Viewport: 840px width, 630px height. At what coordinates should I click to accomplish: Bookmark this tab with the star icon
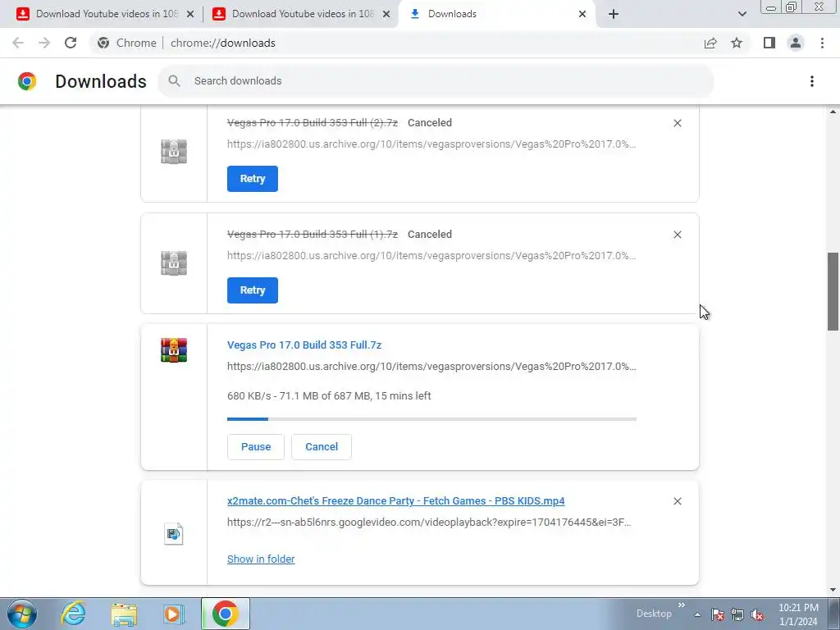pyautogui.click(x=737, y=43)
